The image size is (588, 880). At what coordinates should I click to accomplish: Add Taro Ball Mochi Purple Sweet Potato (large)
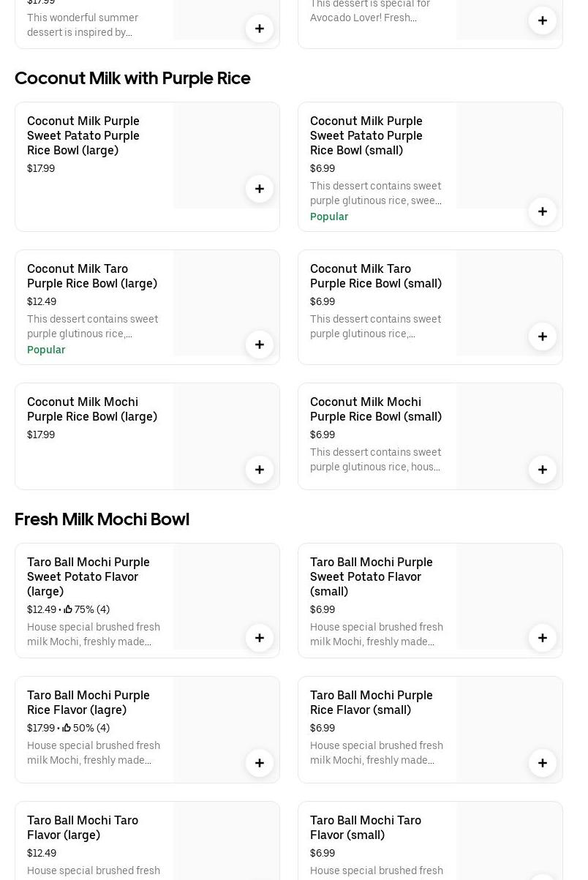click(x=260, y=638)
